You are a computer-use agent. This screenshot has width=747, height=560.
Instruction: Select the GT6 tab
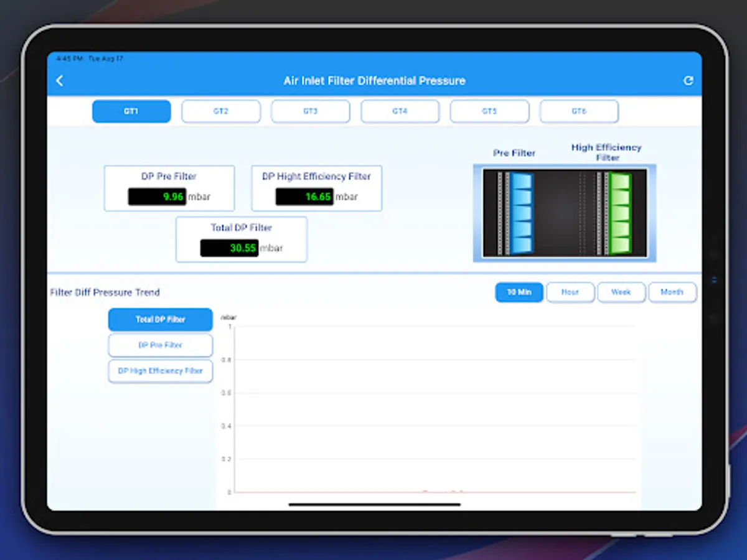[x=579, y=111]
